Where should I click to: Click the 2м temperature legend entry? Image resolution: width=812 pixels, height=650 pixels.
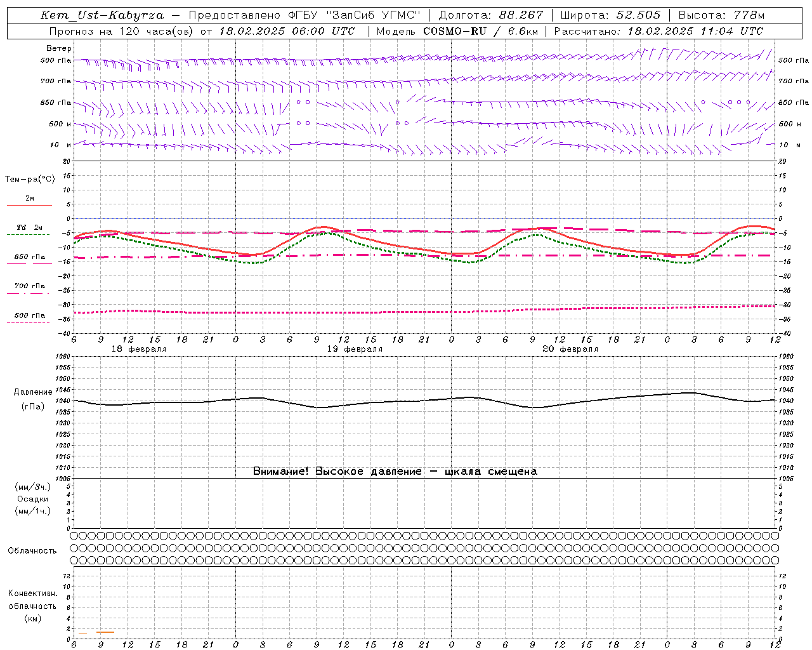coord(30,199)
